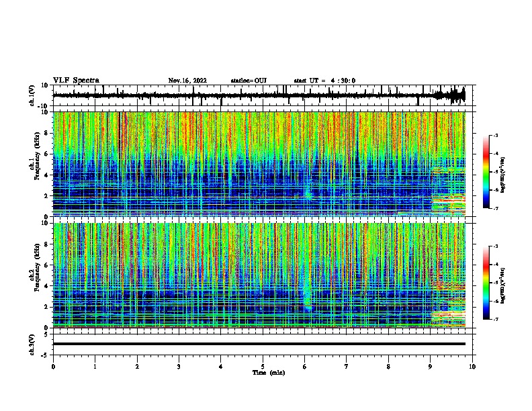Click the ch.1 "Frequency (kHz)" axis label

[37, 156]
